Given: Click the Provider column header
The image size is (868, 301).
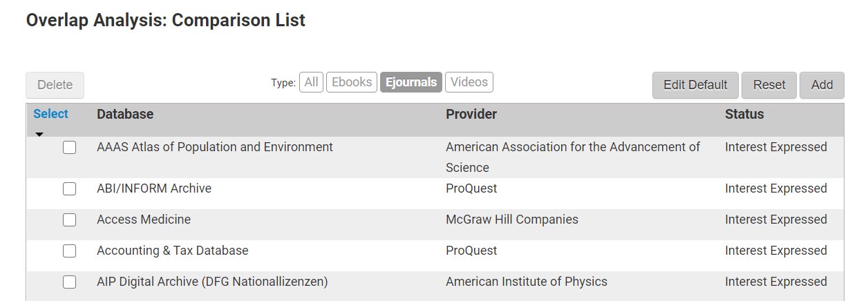Looking at the screenshot, I should click(471, 114).
